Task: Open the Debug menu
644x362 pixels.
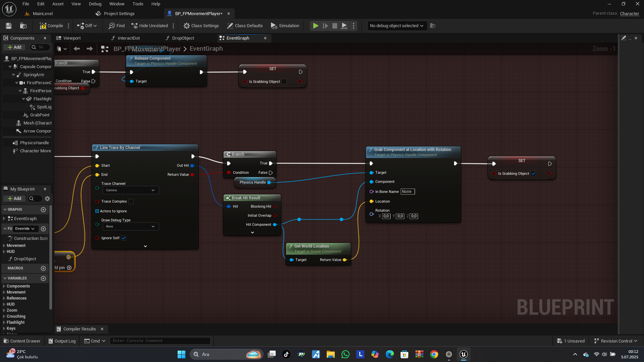Action: 95,4
